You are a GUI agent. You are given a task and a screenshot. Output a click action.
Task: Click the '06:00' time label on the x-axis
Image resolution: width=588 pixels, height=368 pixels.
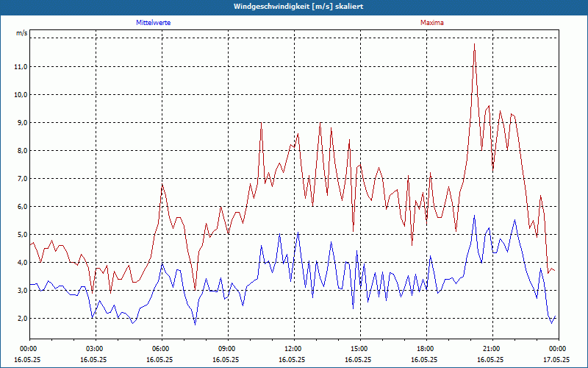point(162,349)
